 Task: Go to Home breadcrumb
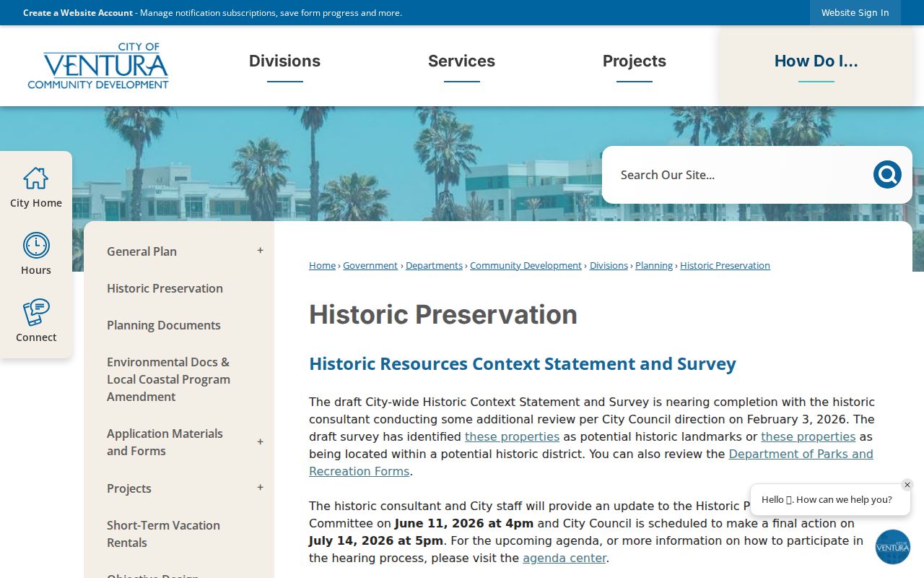click(322, 265)
